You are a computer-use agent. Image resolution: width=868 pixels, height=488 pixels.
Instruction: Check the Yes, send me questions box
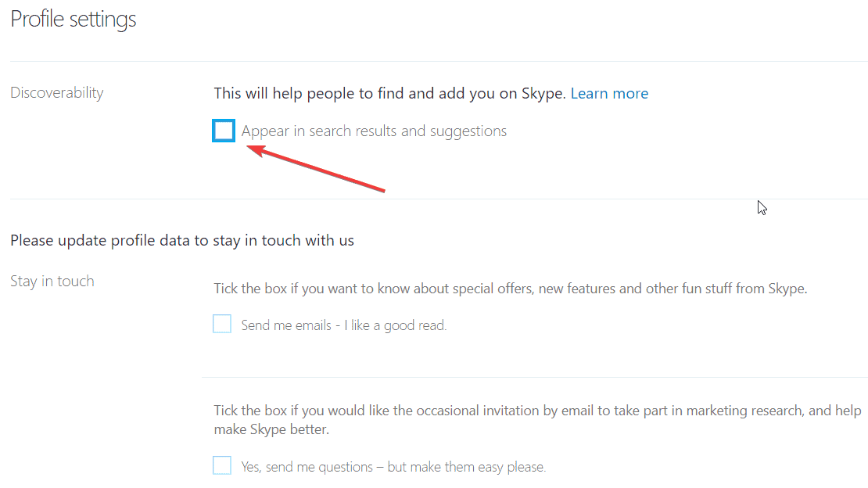(x=222, y=466)
